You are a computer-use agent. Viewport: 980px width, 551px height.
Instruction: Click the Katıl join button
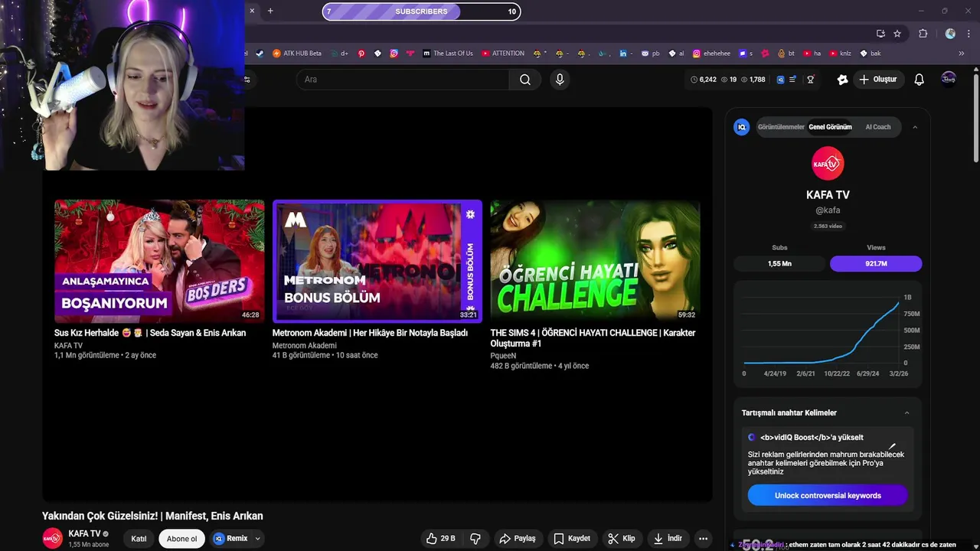139,539
